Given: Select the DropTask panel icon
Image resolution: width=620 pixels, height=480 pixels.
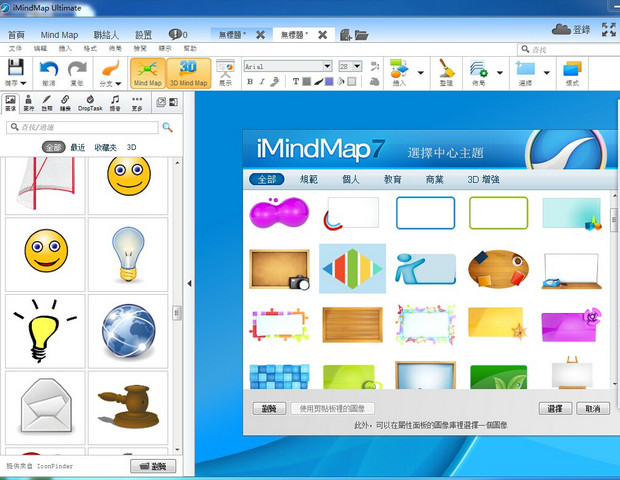Looking at the screenshot, I should (89, 100).
